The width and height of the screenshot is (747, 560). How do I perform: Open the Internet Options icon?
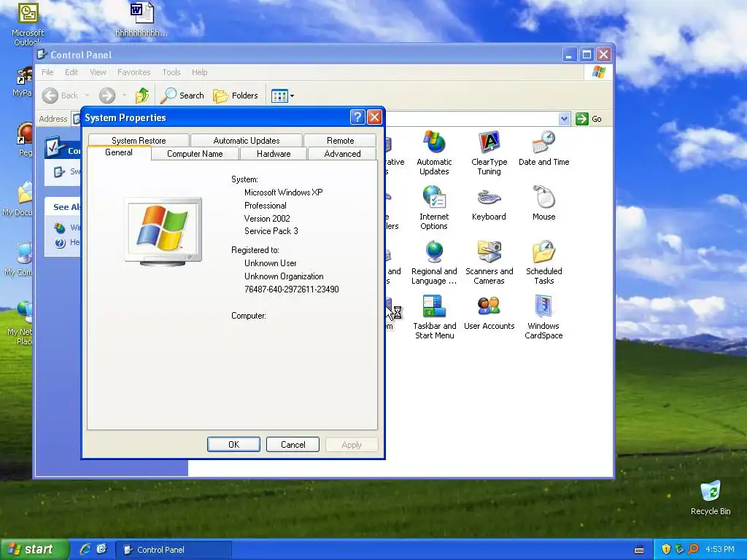click(x=434, y=208)
